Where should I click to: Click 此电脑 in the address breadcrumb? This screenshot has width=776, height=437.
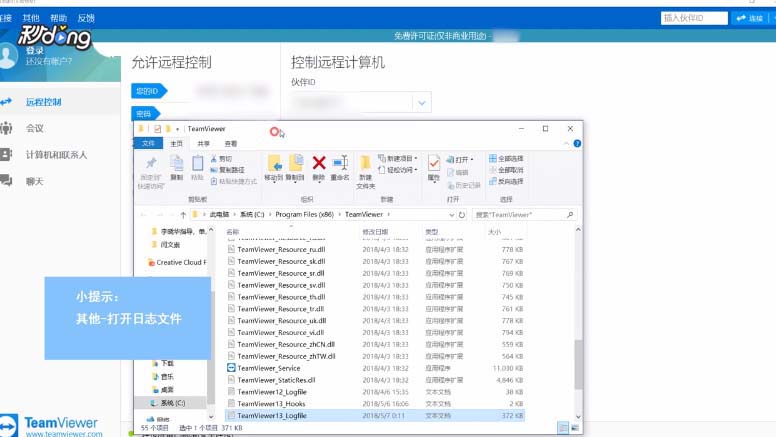click(219, 215)
